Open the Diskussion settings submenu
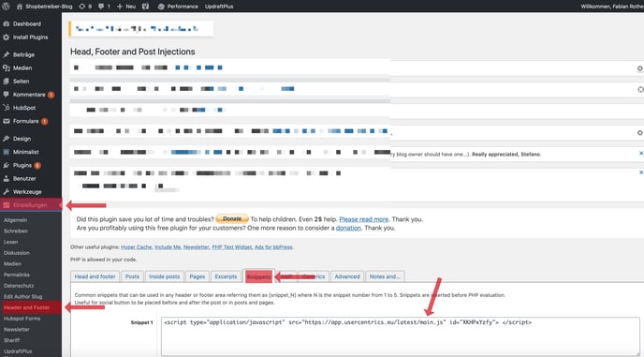The width and height of the screenshot is (644, 357). pyautogui.click(x=17, y=253)
